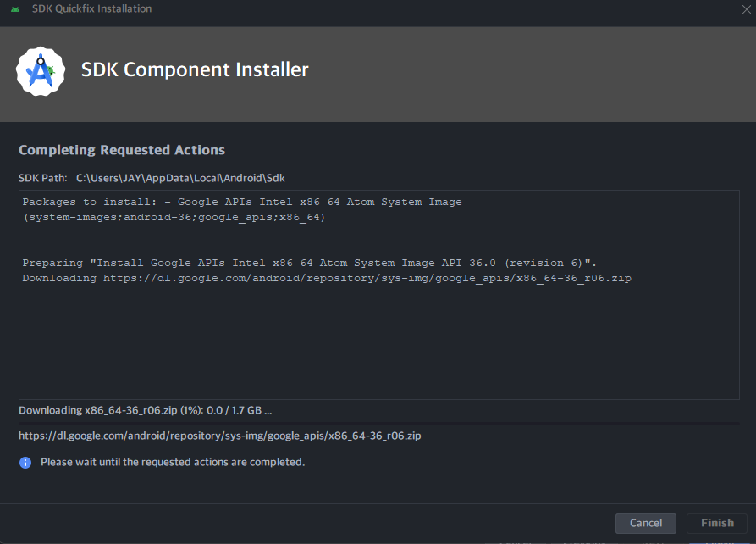Click the '(system-images;android-36;google_apis;x86_64)' log line

pos(174,217)
